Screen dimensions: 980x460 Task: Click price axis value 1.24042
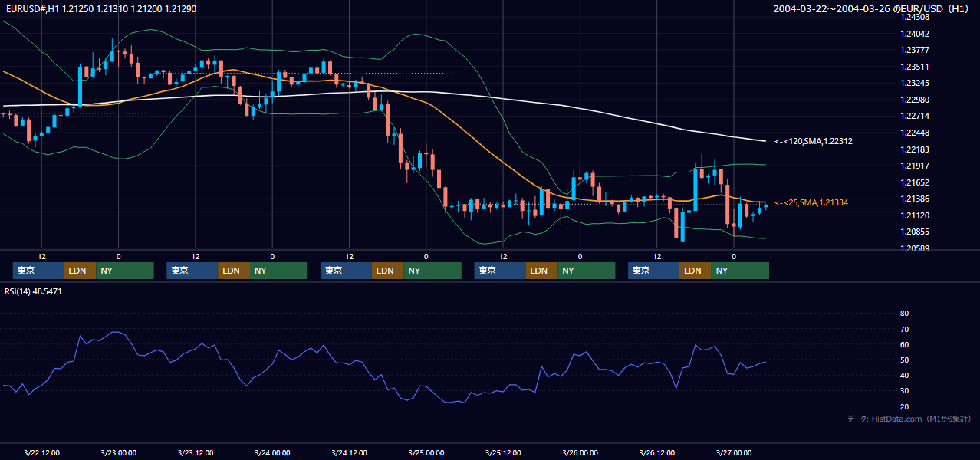click(915, 34)
